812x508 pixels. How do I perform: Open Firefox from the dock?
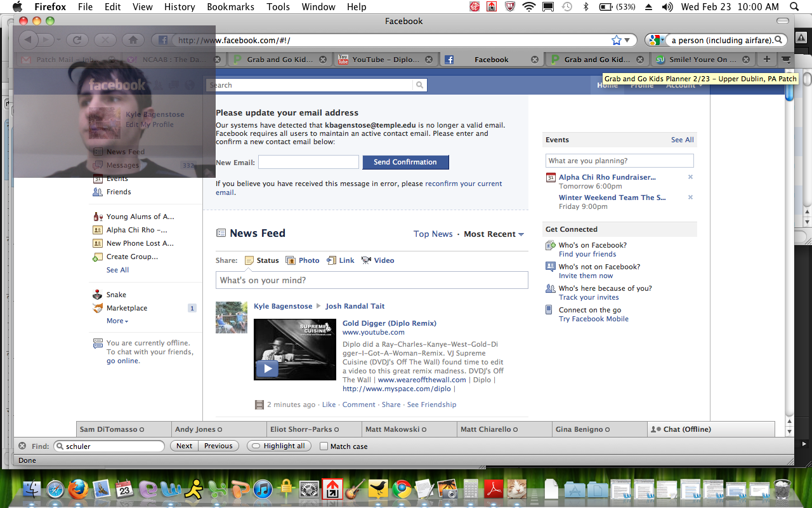coord(78,489)
